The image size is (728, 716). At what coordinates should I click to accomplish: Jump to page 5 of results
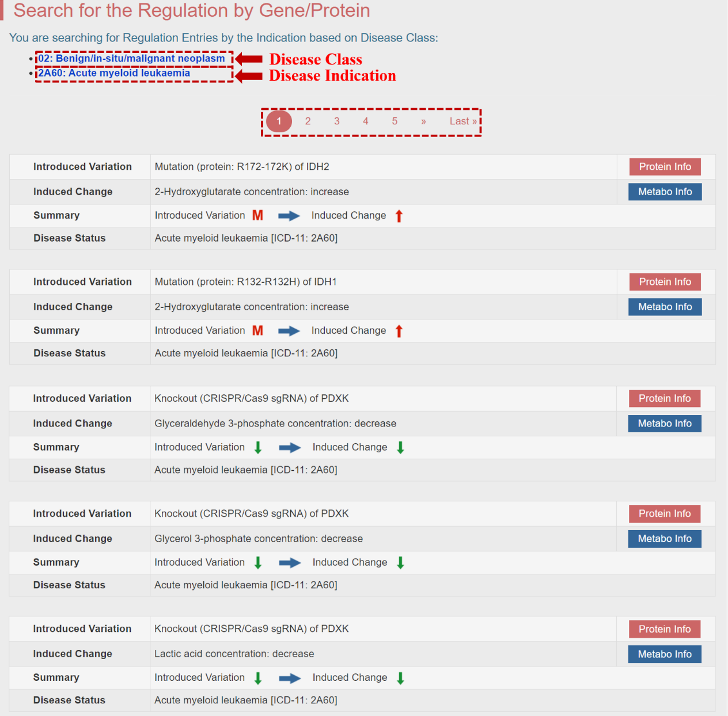[395, 121]
